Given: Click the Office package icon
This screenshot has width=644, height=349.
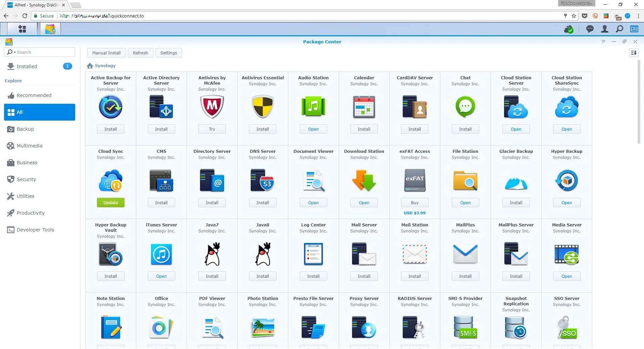Looking at the screenshot, I should pyautogui.click(x=161, y=328).
